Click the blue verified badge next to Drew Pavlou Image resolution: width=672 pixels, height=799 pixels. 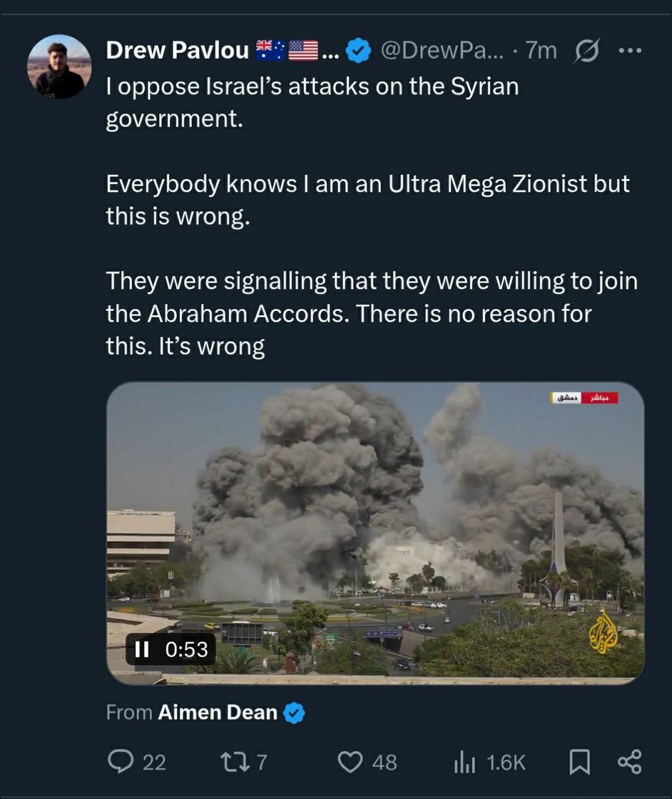coord(360,51)
